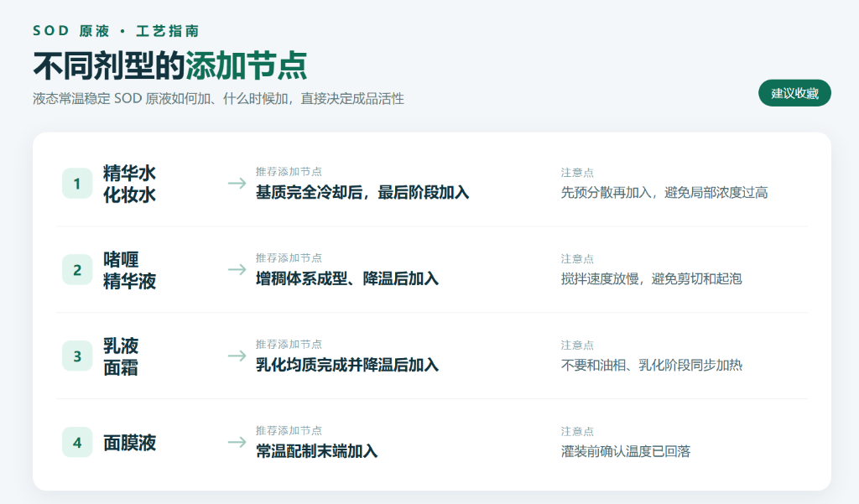Click note 灌装前确认温度已回落
The height and width of the screenshot is (504, 859).
click(x=626, y=451)
